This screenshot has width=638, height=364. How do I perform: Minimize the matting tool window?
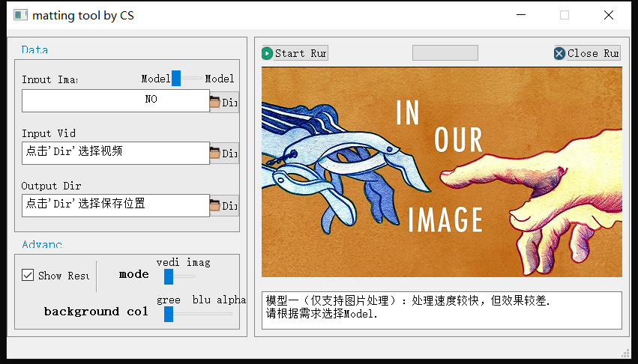[521, 15]
